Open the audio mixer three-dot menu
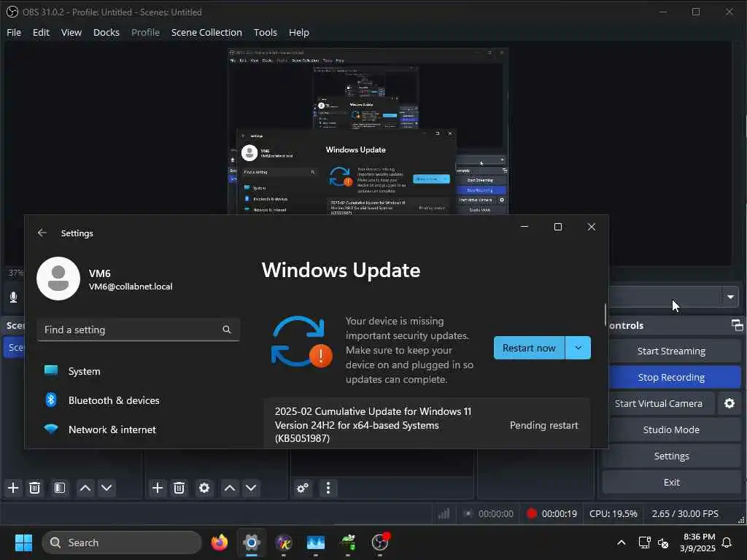The width and height of the screenshot is (747, 560). click(328, 488)
